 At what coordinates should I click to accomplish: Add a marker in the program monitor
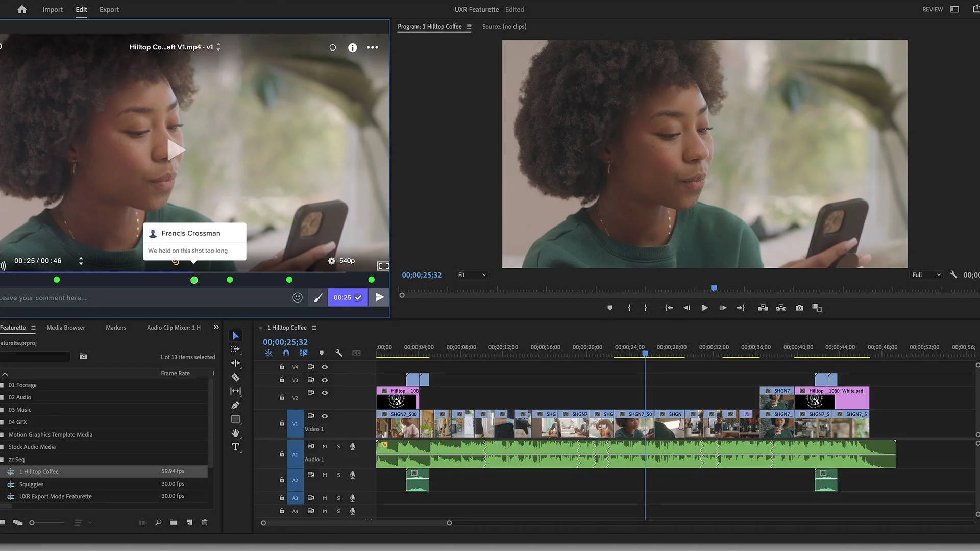coord(609,308)
